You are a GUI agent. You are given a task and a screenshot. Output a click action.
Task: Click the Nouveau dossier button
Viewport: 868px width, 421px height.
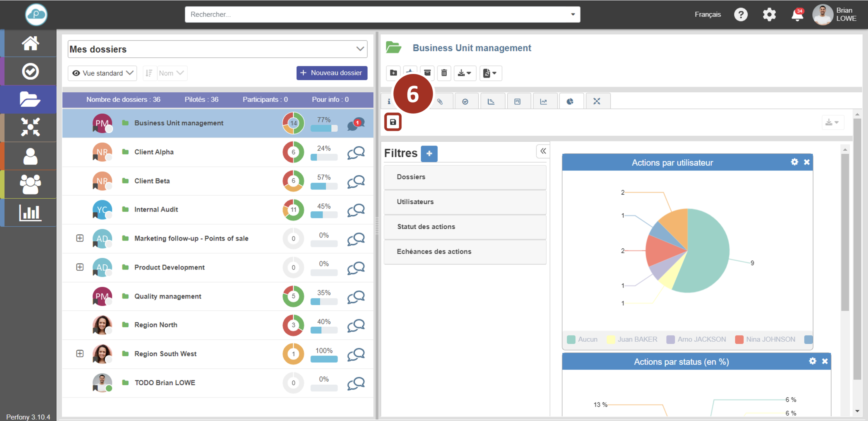[332, 73]
